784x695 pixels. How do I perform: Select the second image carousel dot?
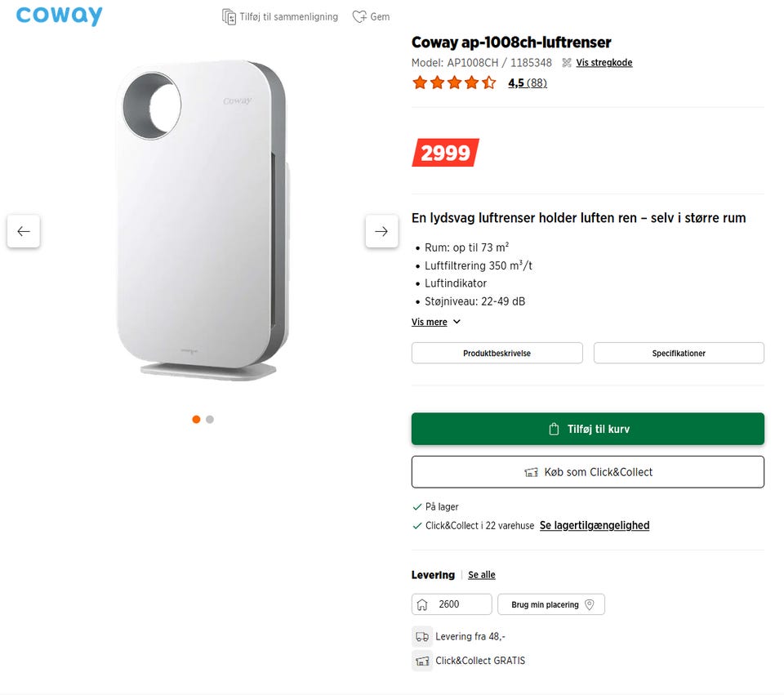(210, 419)
